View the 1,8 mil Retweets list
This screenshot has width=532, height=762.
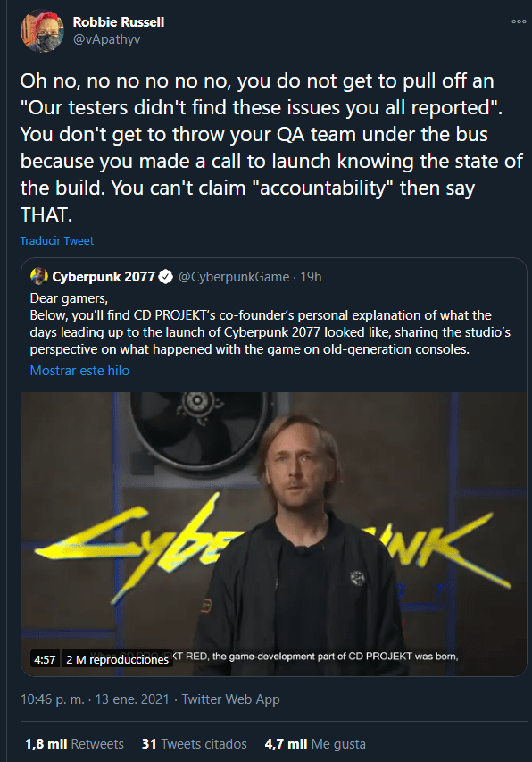pyautogui.click(x=74, y=744)
